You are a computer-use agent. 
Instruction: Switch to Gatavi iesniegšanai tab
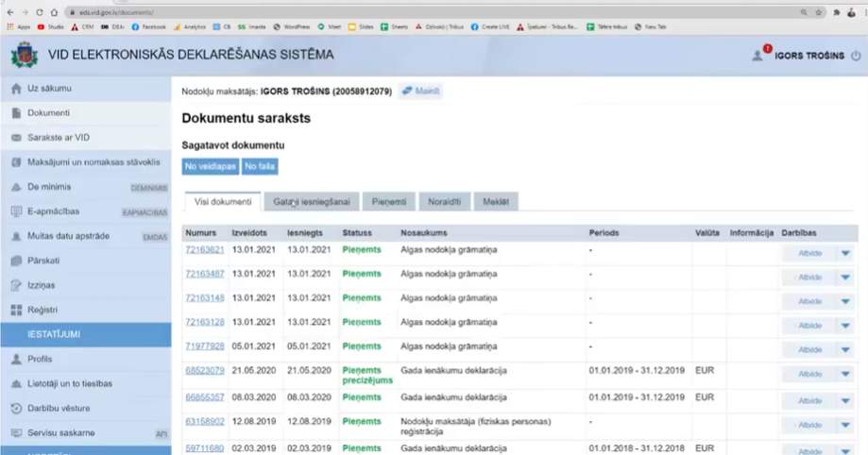tap(312, 201)
